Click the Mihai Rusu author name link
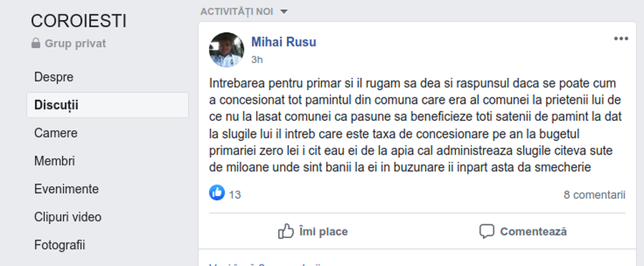Screen dimensions: 644x266 point(284,42)
